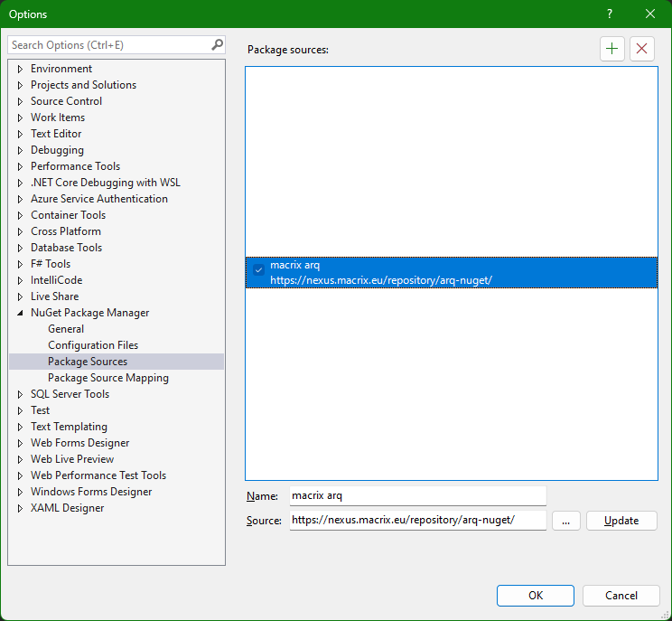Expand the Performance Tools arrow
This screenshot has width=672, height=621.
point(20,166)
